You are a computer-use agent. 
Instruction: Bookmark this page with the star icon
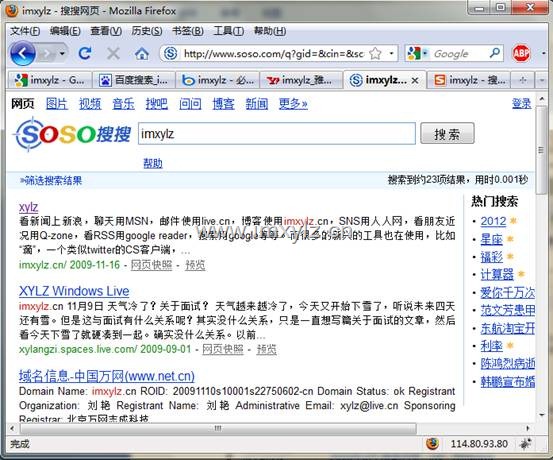375,54
